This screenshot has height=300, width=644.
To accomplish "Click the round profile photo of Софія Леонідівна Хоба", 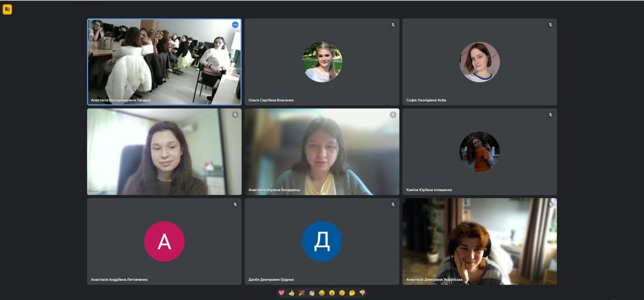I will [x=479, y=62].
